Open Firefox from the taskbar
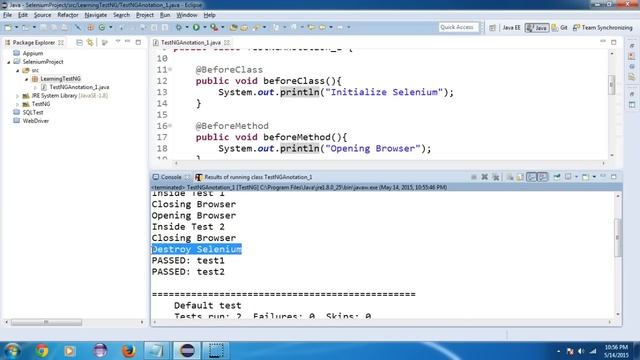This screenshot has height=360, width=640. coord(129,351)
